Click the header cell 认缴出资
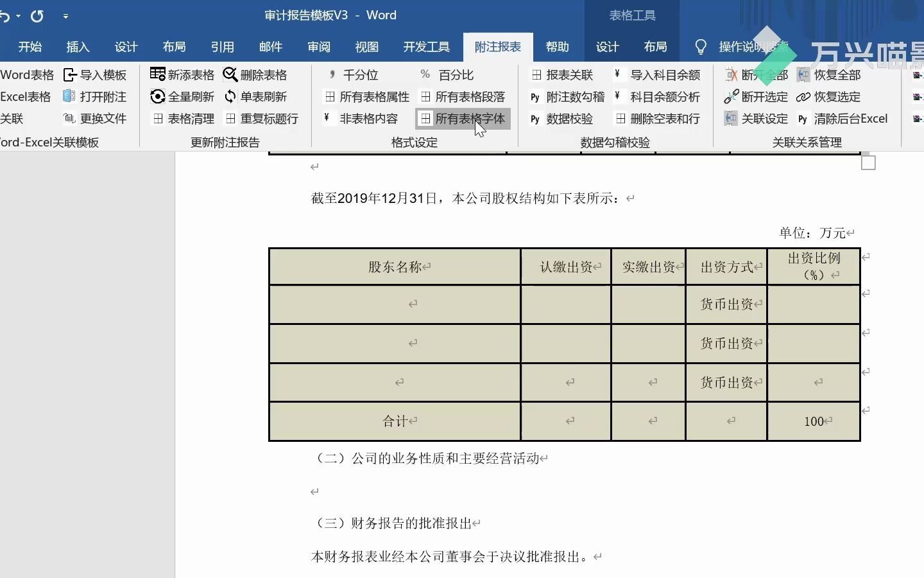This screenshot has height=578, width=924. point(566,267)
